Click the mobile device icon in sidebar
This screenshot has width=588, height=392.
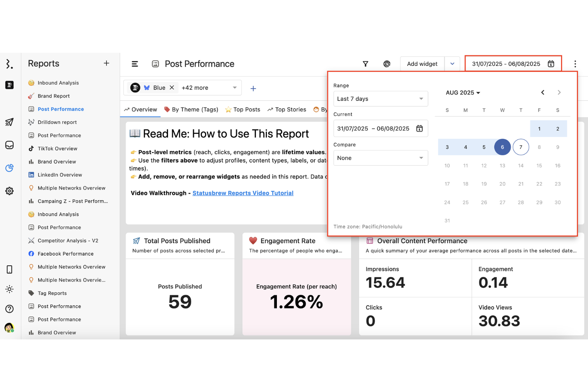(10, 269)
